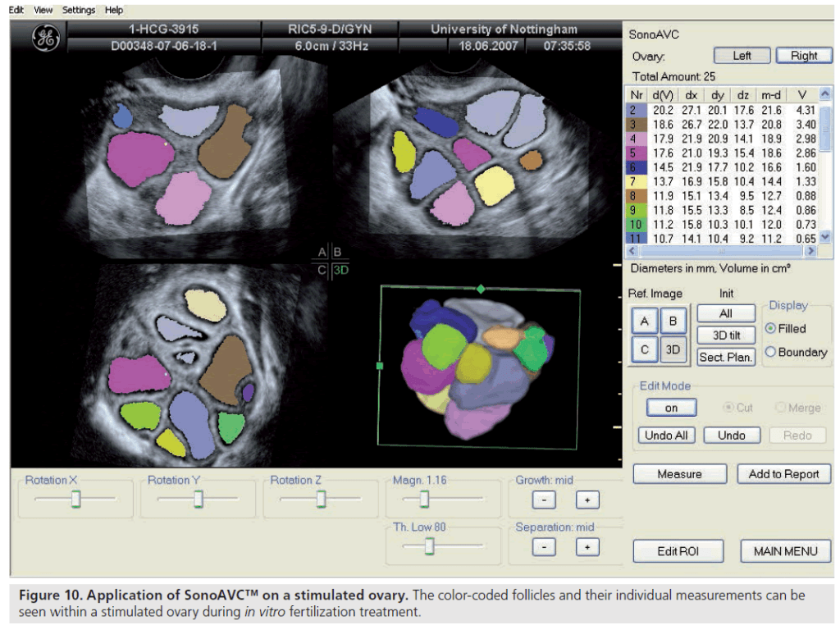Select Ref. Image C button
Viewport: 840px width, 625px height.
(x=645, y=350)
